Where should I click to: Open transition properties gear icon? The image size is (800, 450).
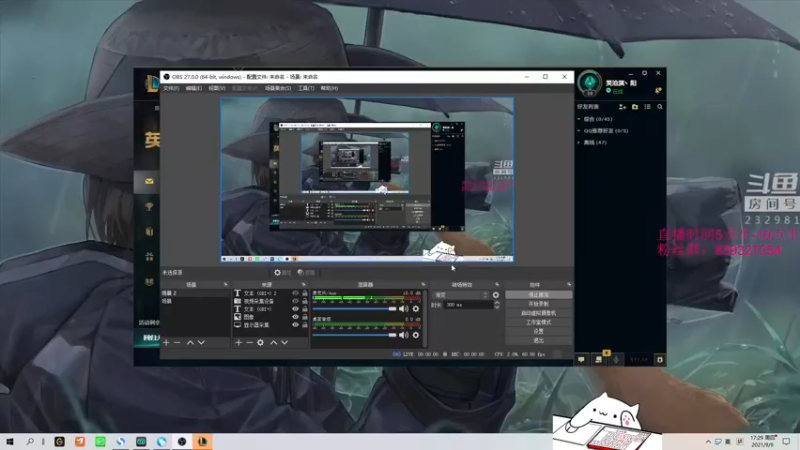pos(496,295)
